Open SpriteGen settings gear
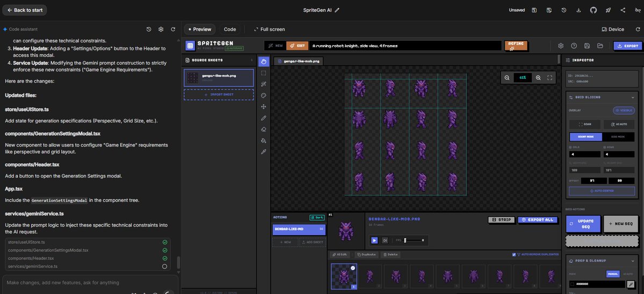The image size is (644, 294). [x=561, y=46]
